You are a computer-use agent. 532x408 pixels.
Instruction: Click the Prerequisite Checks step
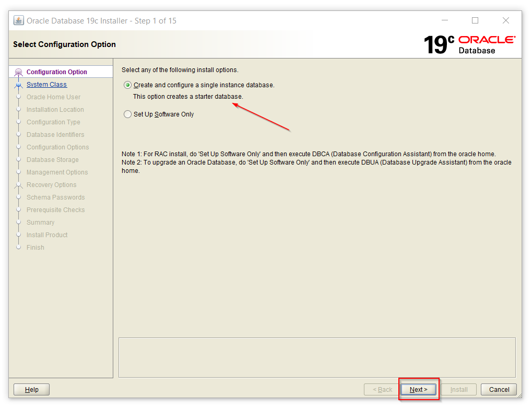55,210
